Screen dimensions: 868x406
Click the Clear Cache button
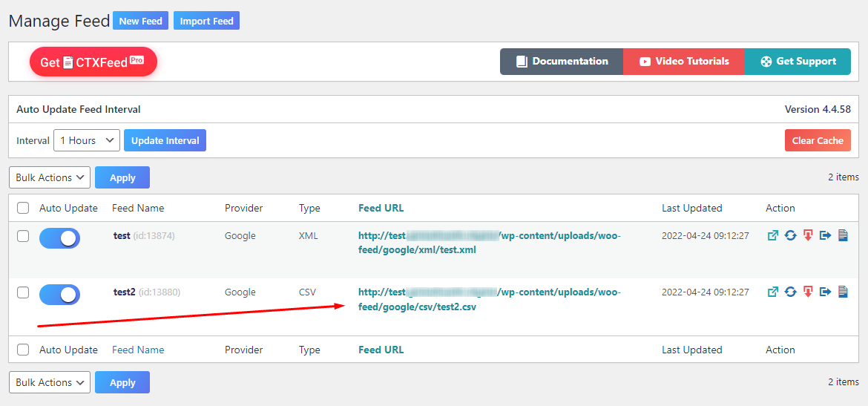point(818,140)
